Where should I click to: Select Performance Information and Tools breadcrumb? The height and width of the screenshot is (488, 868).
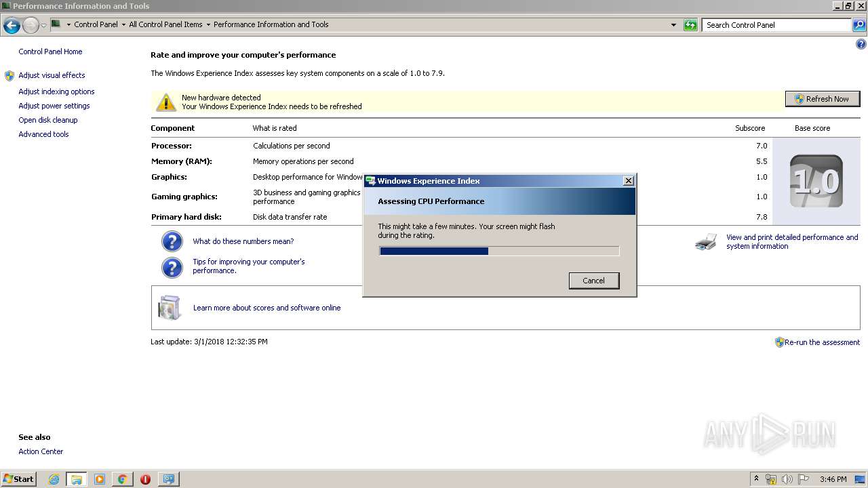pyautogui.click(x=271, y=24)
